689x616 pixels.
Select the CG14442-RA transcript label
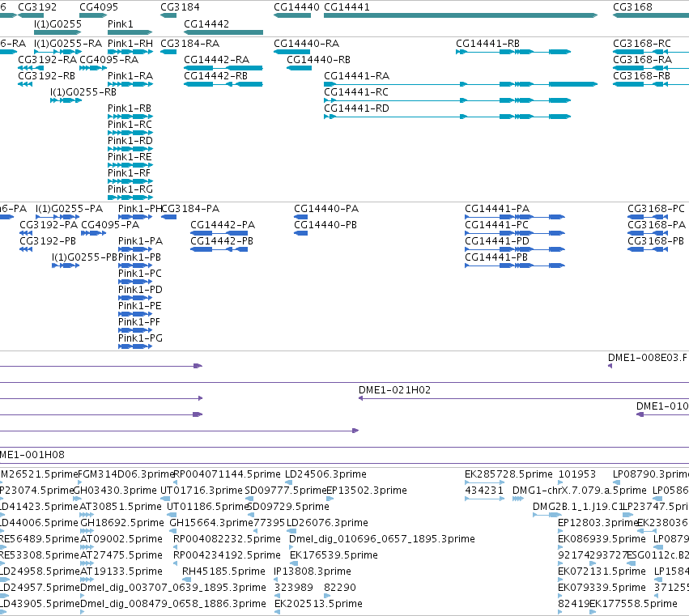(217, 60)
